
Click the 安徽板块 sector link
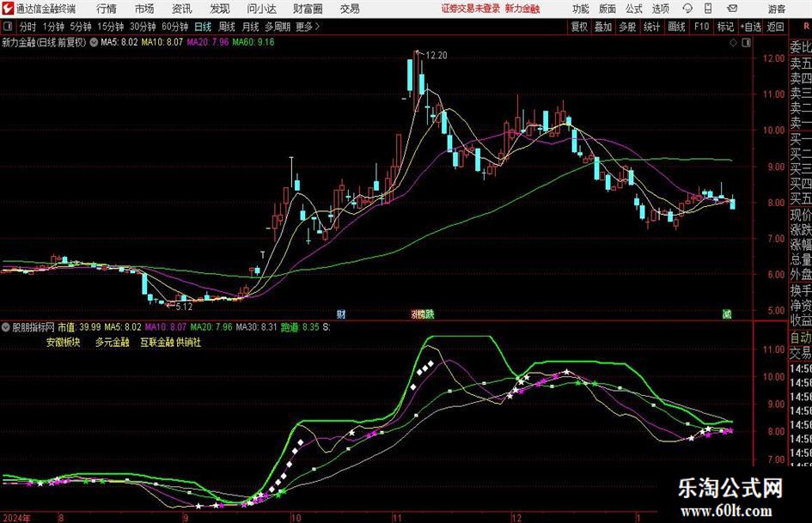click(x=64, y=342)
